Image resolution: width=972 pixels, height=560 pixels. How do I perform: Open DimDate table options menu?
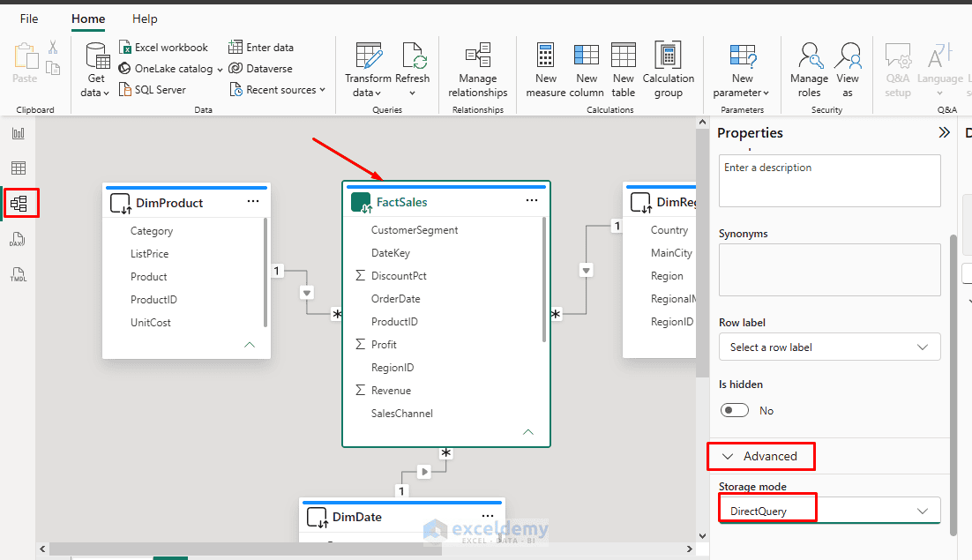click(488, 515)
